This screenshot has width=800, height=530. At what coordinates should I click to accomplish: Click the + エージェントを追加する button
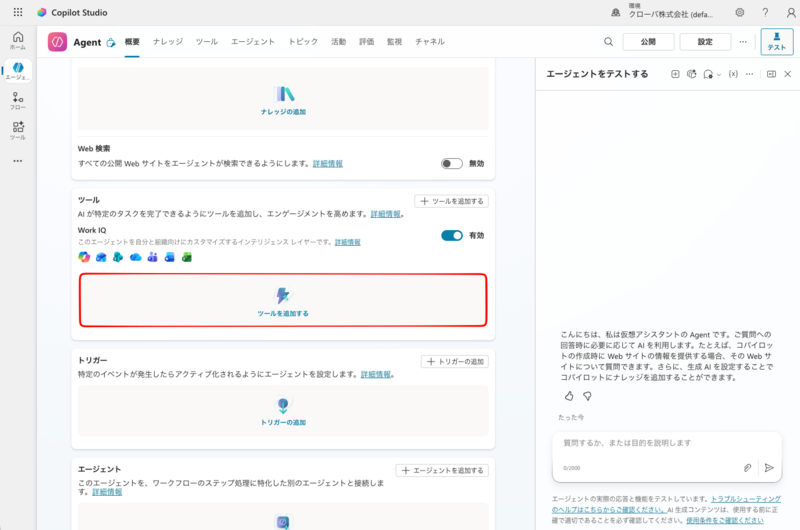click(442, 470)
